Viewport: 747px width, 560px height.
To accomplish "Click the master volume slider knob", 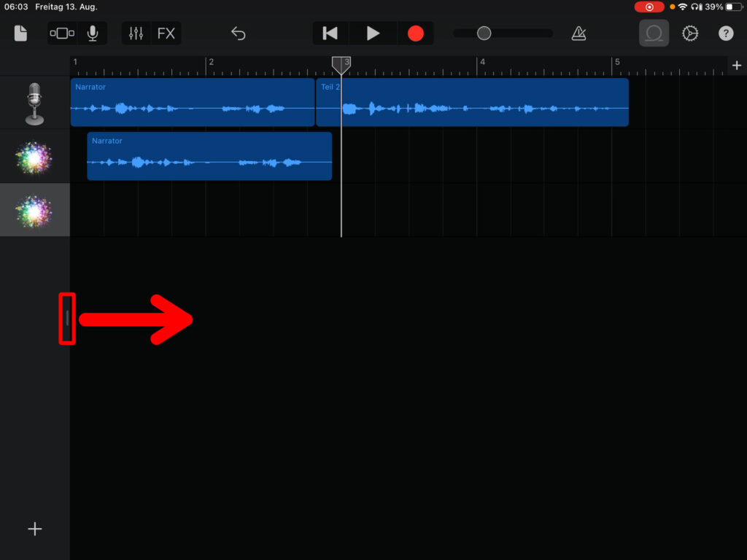I will pos(484,34).
